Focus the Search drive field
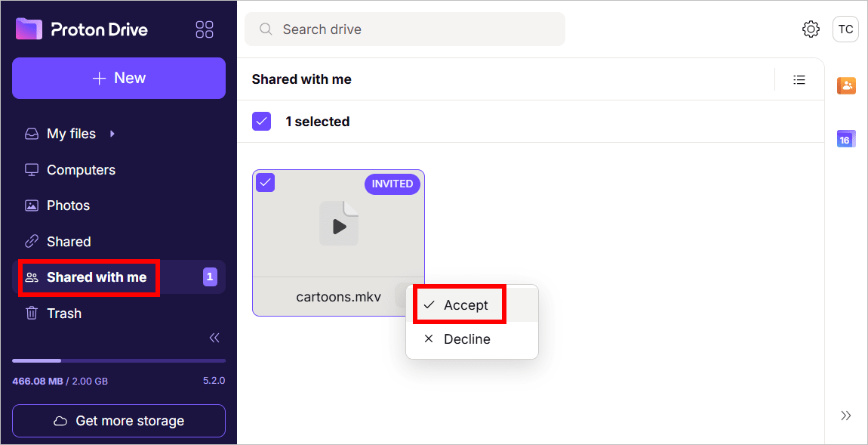Screen dimensions: 868x445 (405, 29)
